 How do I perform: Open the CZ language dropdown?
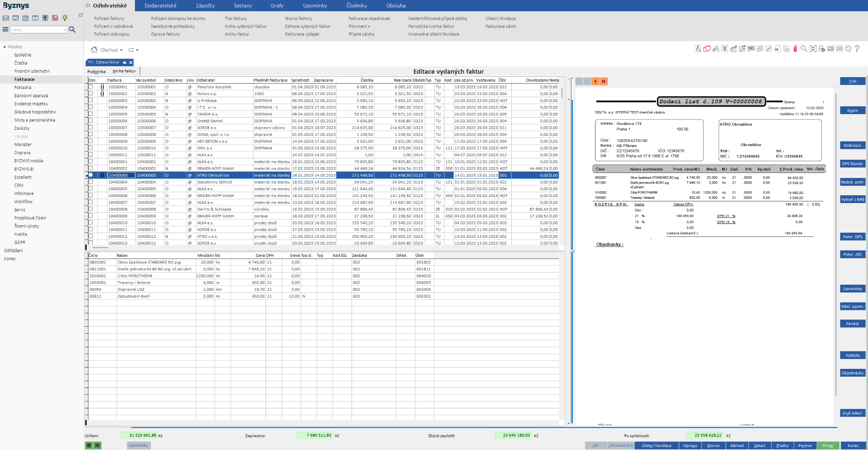133,50
